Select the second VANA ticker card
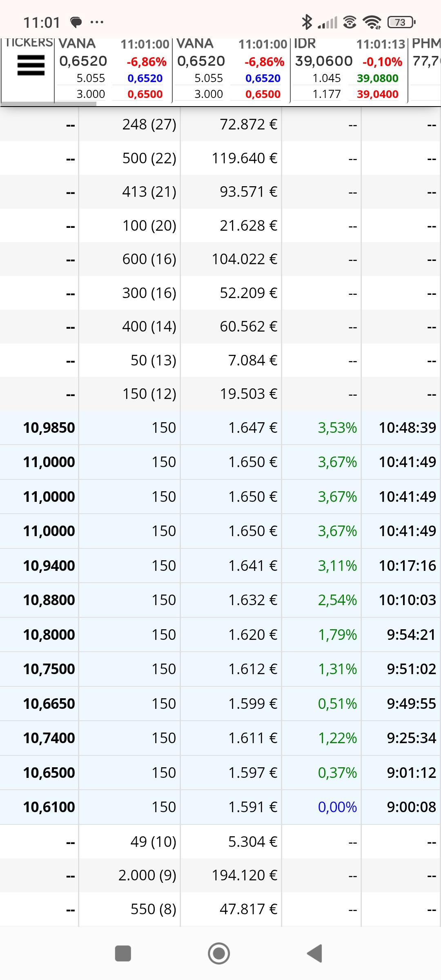Image resolution: width=441 pixels, height=980 pixels. tap(231, 69)
